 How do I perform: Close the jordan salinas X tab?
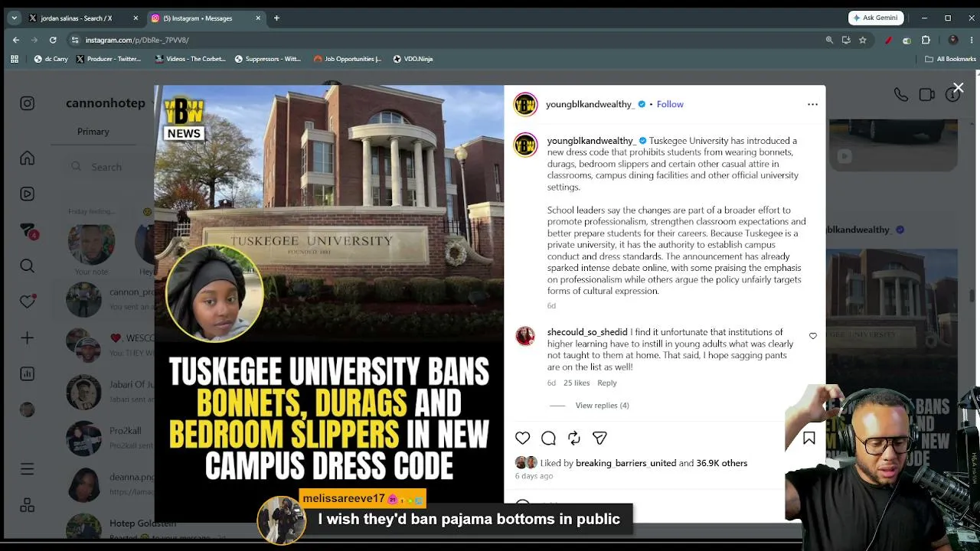(x=136, y=18)
